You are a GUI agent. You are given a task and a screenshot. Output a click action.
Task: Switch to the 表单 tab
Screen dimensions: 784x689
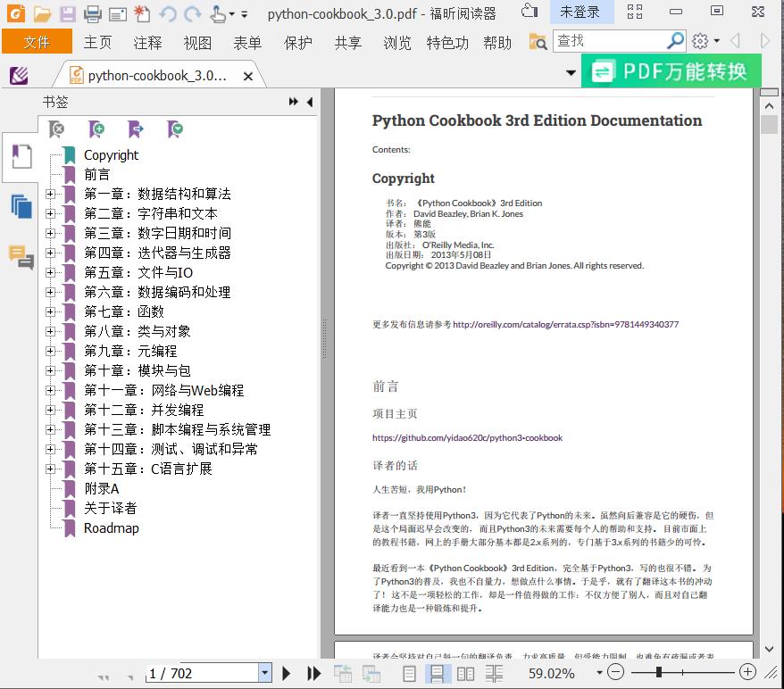pyautogui.click(x=247, y=43)
